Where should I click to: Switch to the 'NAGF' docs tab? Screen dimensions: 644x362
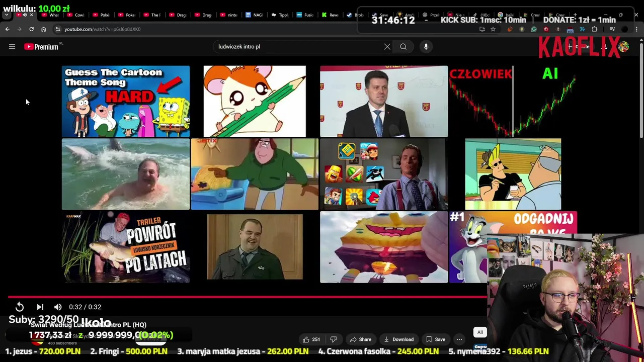[x=255, y=15]
